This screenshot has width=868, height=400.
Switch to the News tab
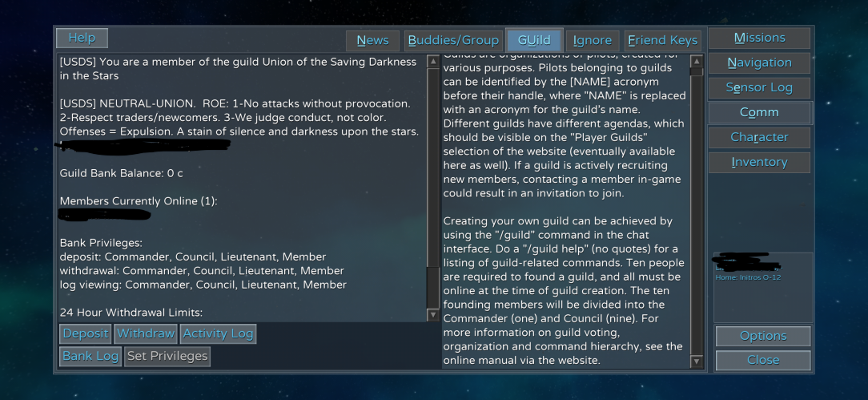(372, 41)
